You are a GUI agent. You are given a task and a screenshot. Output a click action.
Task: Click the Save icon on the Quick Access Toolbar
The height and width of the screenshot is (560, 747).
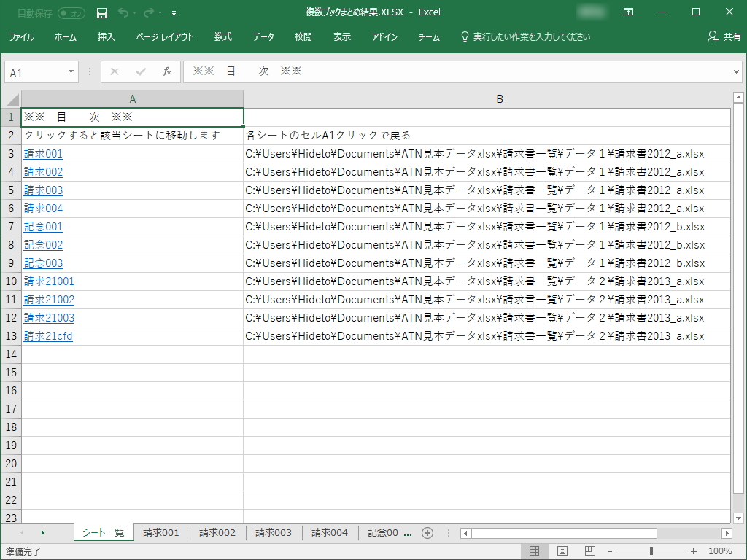point(101,12)
